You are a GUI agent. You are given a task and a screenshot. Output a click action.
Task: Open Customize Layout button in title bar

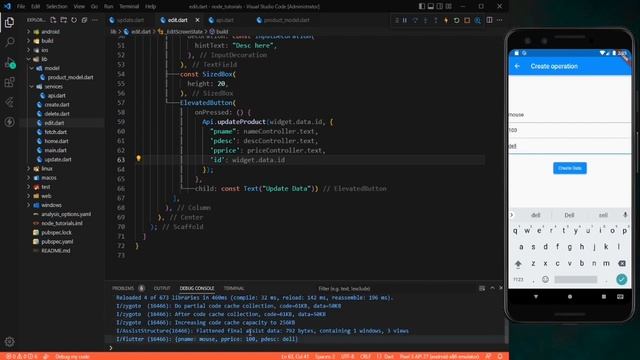449,6
